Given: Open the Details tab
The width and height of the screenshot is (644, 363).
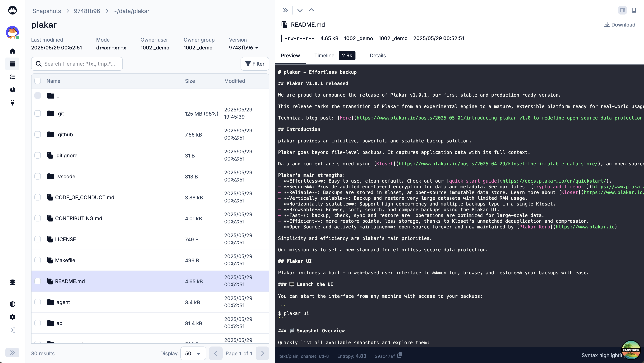Looking at the screenshot, I should click(377, 56).
